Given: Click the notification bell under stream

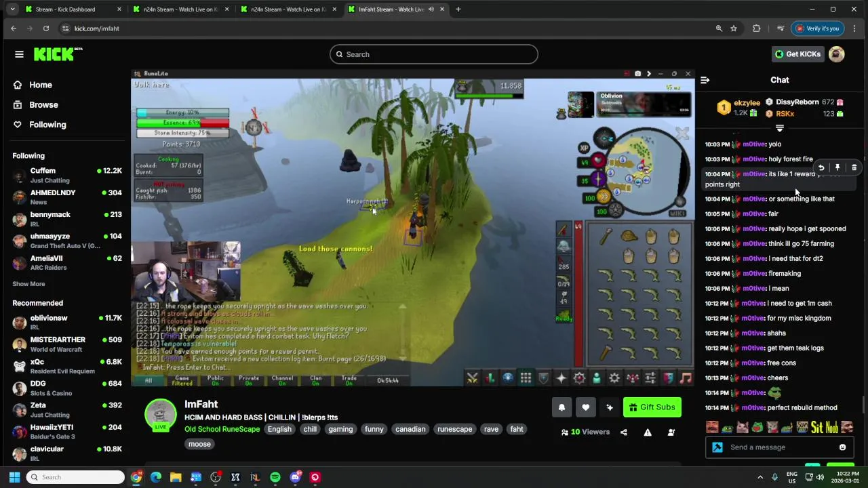Looking at the screenshot, I should 561,407.
